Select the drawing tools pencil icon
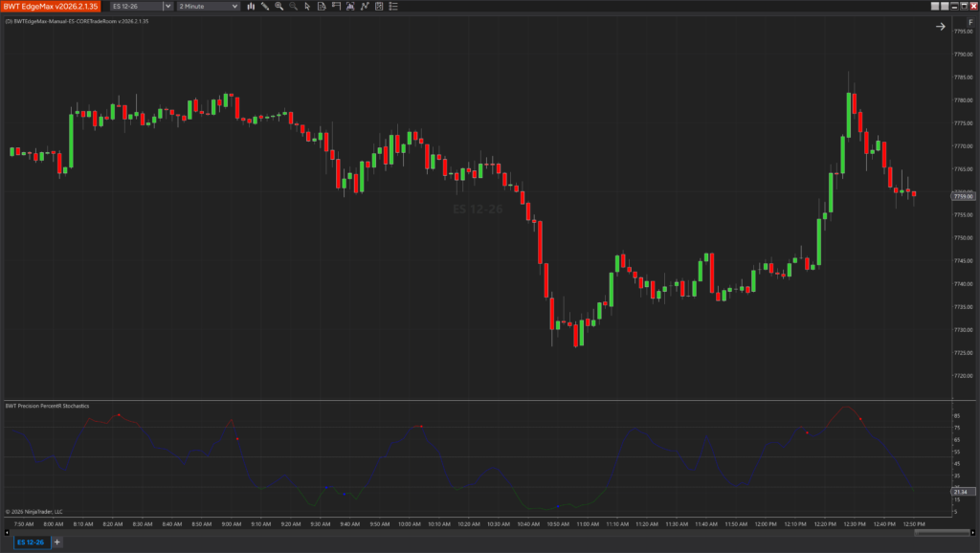Viewport: 980px width, 553px height. 265,7
